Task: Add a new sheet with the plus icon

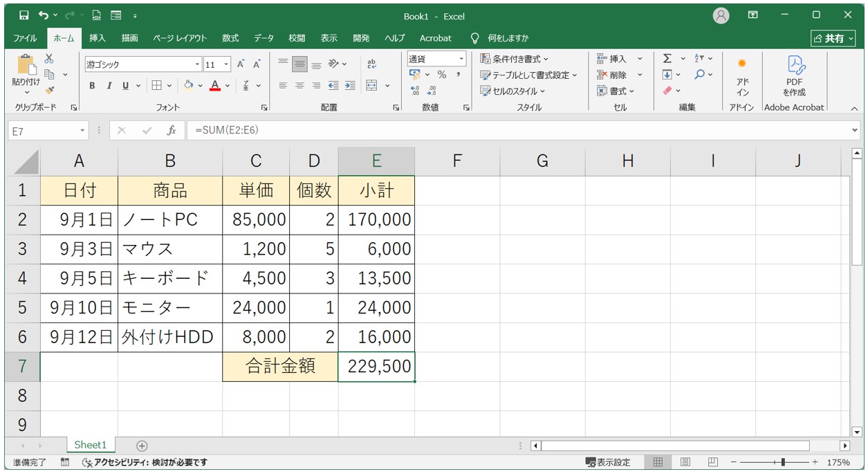Action: coord(142,446)
